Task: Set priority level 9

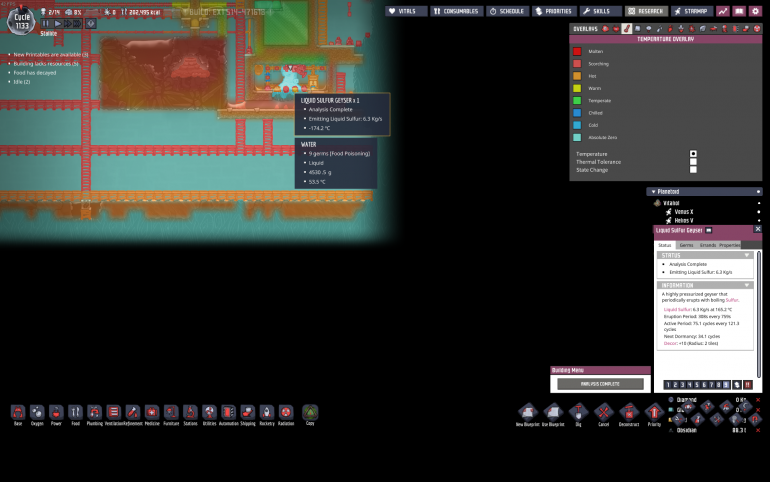Action: (x=726, y=385)
